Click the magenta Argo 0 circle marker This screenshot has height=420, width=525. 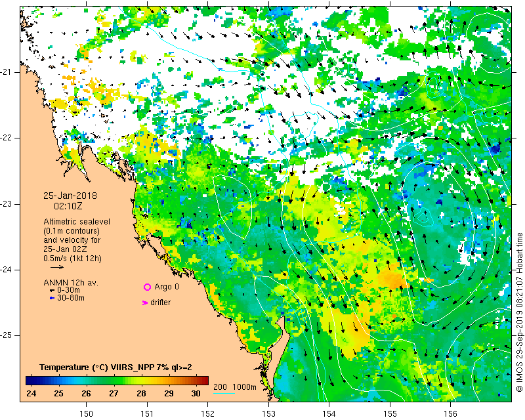[147, 287]
